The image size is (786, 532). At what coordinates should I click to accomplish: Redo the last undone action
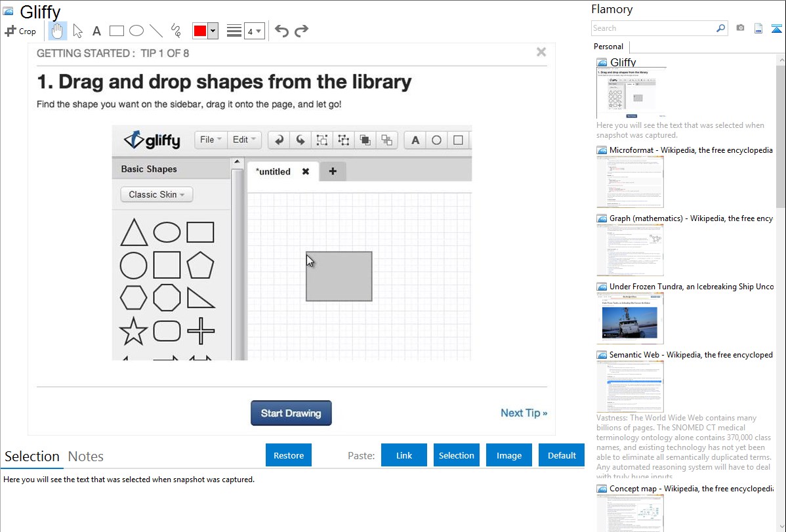tap(301, 31)
